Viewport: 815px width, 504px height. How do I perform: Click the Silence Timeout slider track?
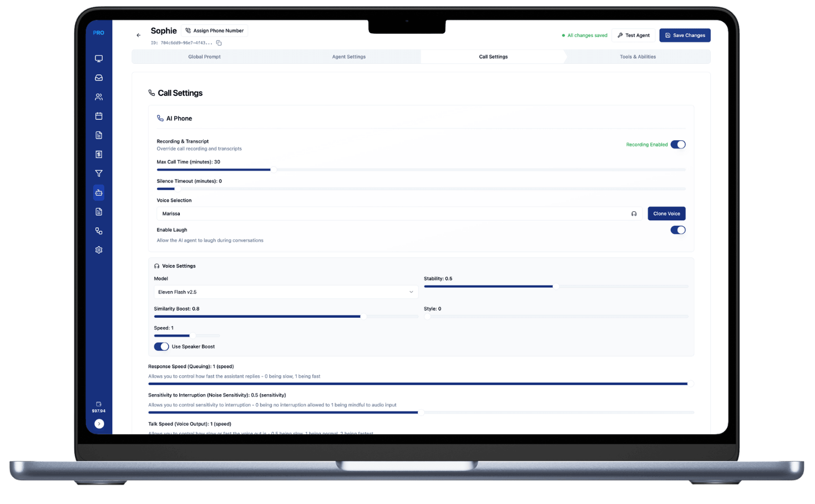coord(421,189)
